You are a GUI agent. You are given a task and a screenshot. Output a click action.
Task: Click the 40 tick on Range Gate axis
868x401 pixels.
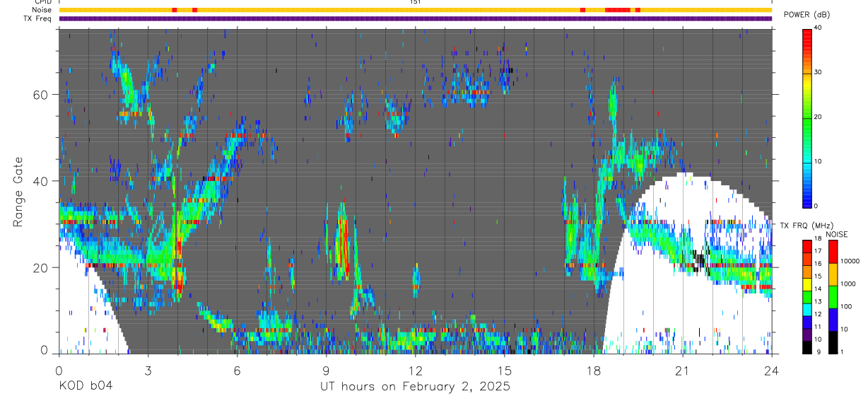tap(41, 181)
